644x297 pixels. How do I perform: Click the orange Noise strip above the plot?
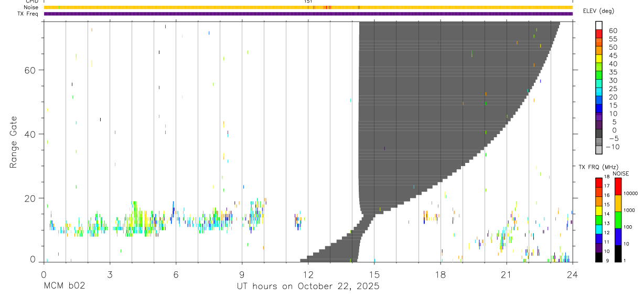(308, 7)
